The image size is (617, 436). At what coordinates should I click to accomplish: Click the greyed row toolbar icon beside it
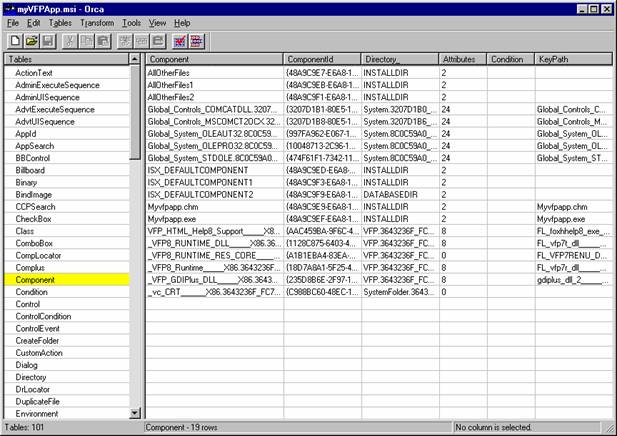coord(142,41)
